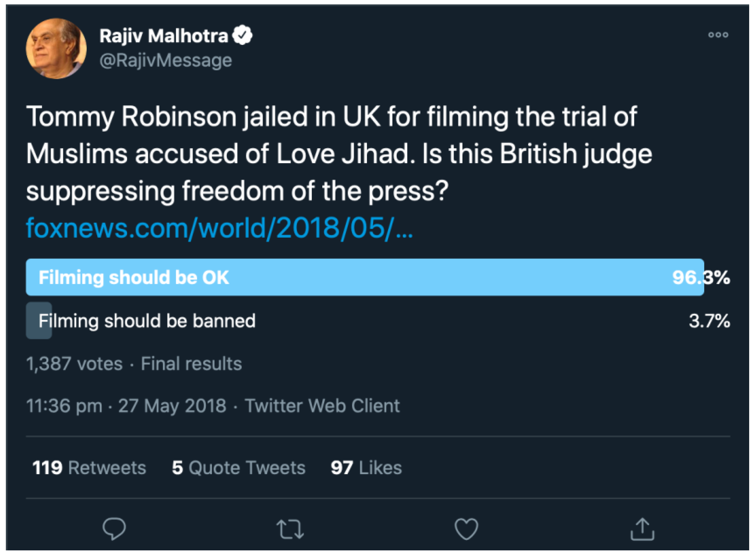Click the 11:36 pm 27 May 2018 timestamp
This screenshot has height=560, width=755.
click(x=126, y=406)
